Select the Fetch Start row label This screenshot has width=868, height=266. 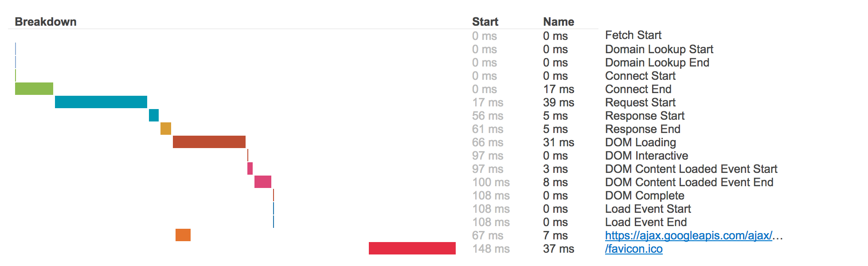(x=633, y=35)
